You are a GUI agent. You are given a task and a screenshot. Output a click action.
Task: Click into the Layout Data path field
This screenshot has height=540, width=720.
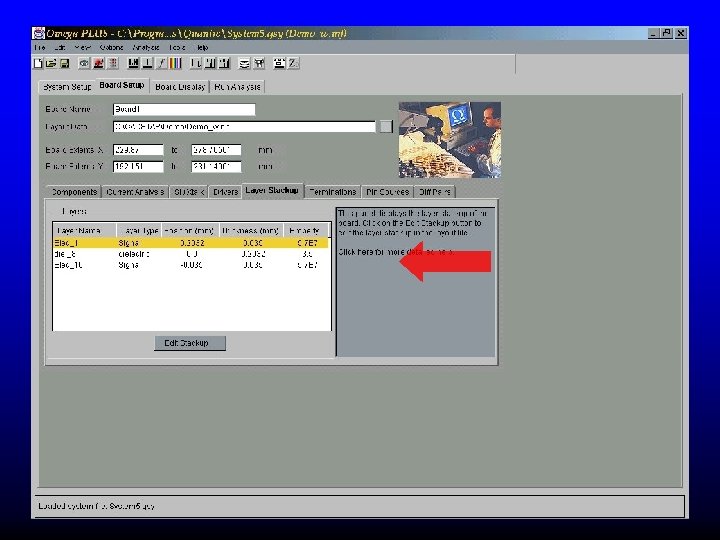[244, 126]
